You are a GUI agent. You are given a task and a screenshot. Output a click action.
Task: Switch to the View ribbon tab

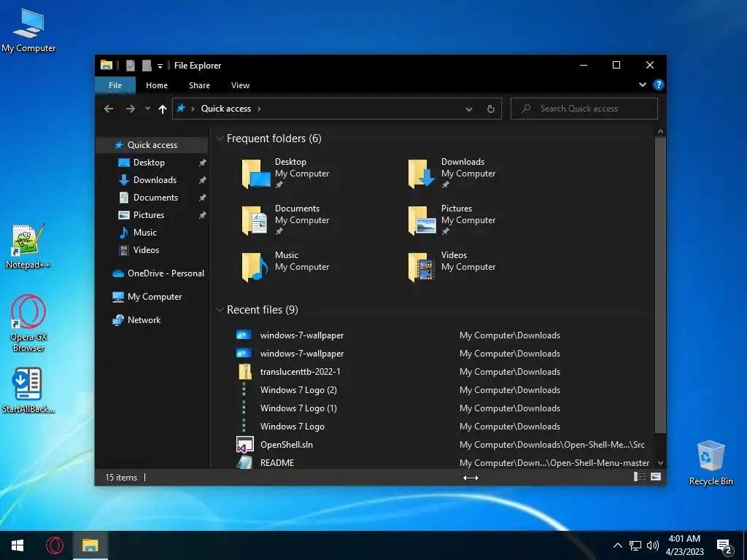coord(240,85)
